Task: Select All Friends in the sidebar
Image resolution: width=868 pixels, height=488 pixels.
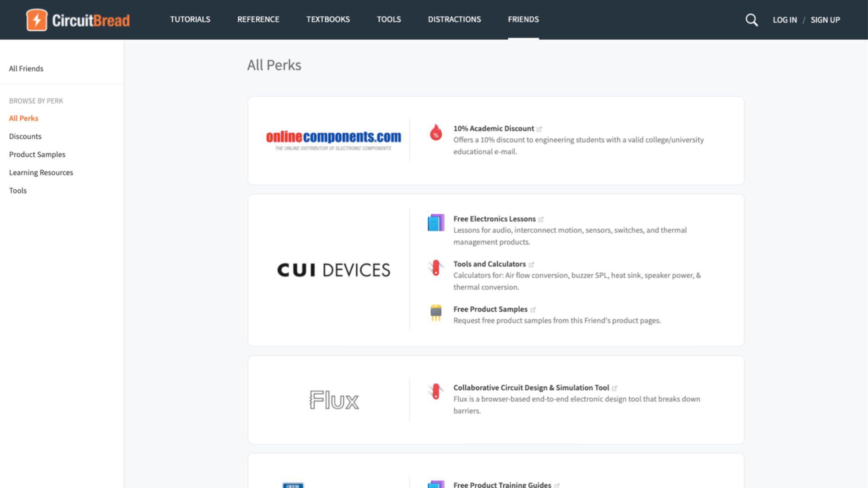Action: click(x=26, y=69)
